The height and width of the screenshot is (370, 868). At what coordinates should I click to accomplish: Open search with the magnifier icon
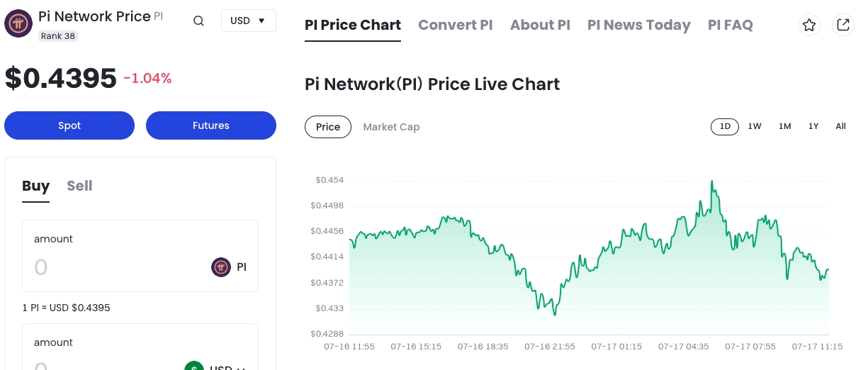click(x=199, y=21)
